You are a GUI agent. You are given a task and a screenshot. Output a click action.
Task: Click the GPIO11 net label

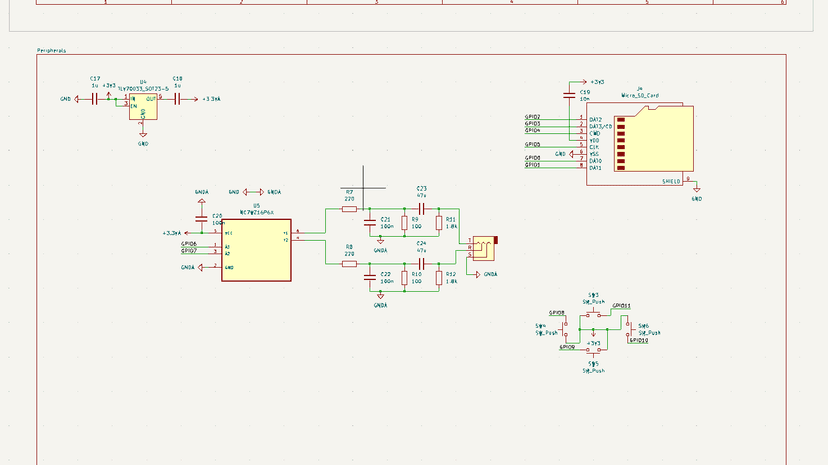tap(620, 306)
